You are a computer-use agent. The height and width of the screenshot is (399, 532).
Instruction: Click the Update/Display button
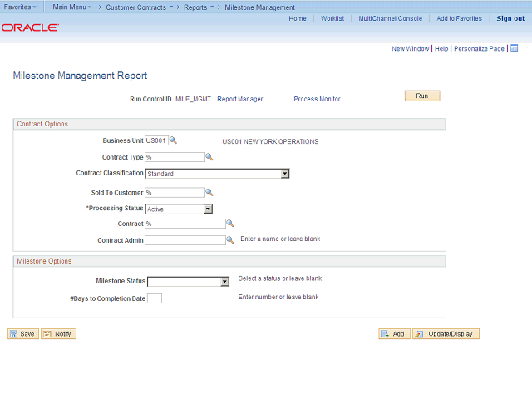[x=446, y=334]
